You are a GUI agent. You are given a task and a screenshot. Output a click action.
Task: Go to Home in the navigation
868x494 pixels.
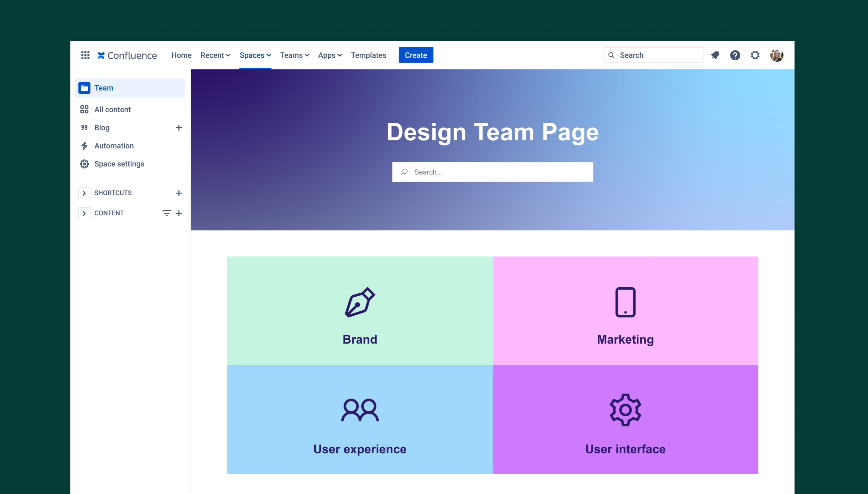[181, 55]
